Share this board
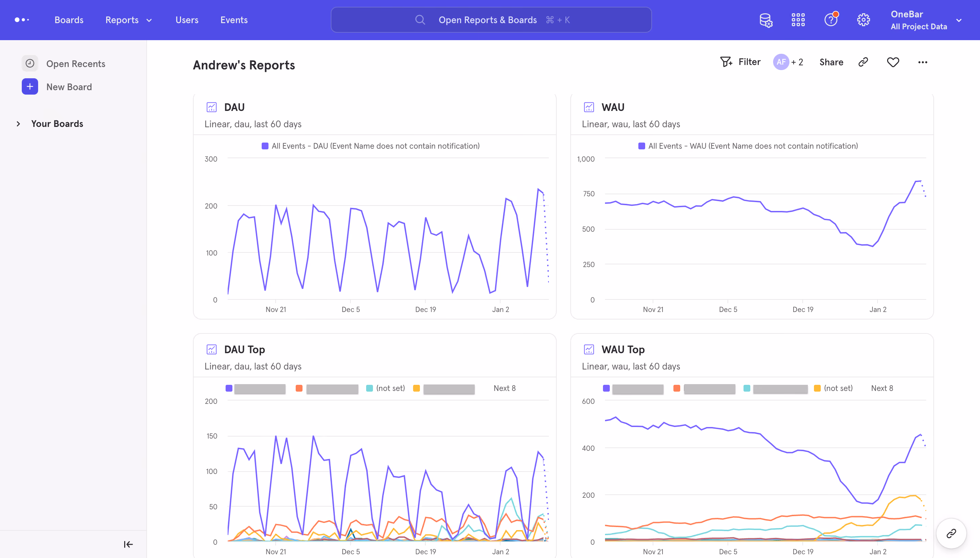Viewport: 980px width, 558px height. (x=831, y=62)
